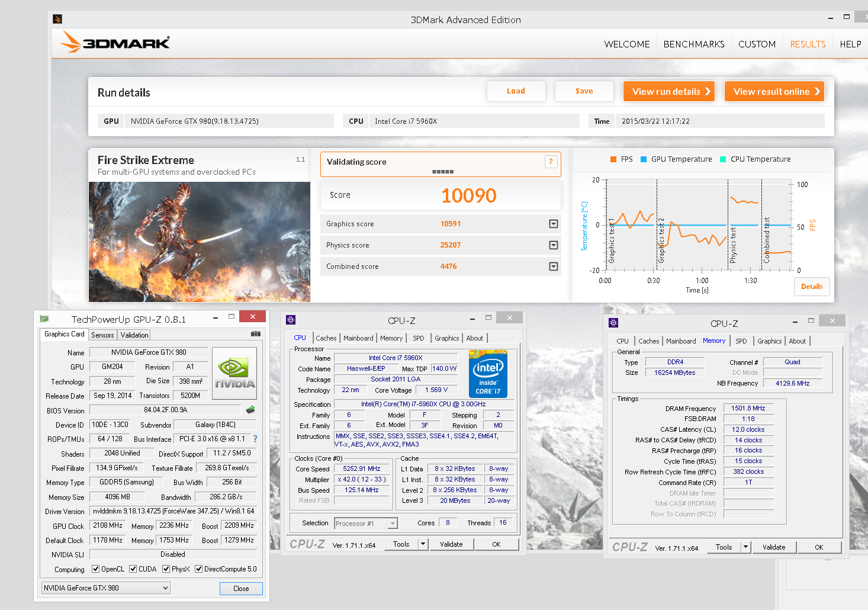The width and height of the screenshot is (868, 610).
Task: Click OK in CPU-Z CPU window
Action: (x=496, y=544)
